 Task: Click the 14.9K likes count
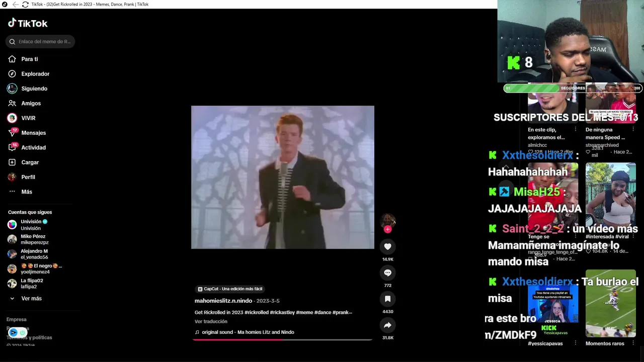click(x=387, y=259)
